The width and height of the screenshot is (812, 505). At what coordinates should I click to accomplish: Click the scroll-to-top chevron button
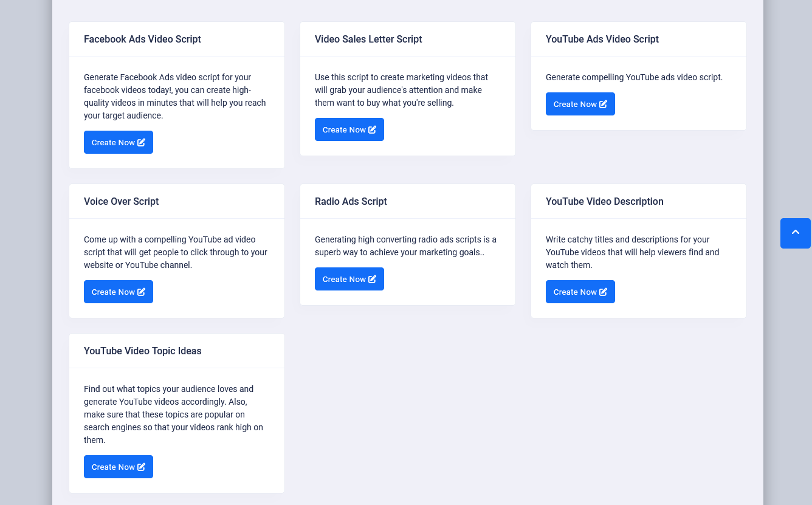coord(795,233)
